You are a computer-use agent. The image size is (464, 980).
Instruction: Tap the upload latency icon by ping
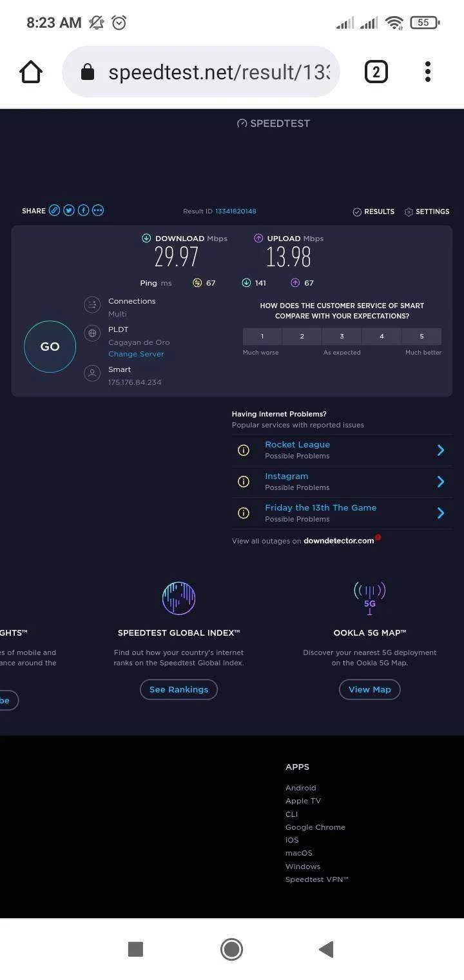[295, 282]
